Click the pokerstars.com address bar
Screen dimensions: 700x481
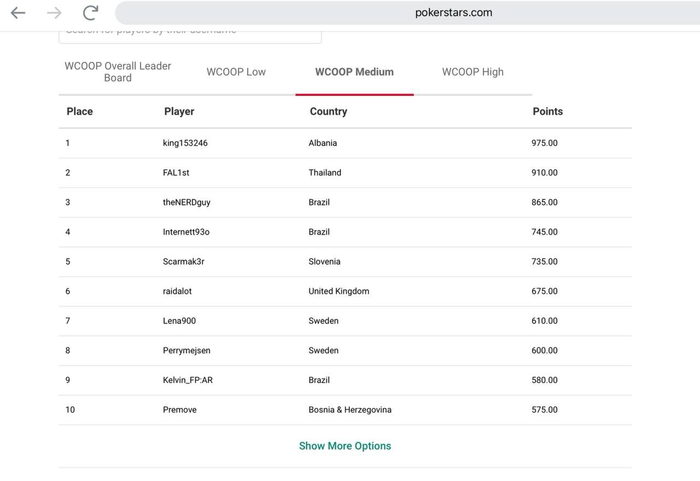pos(453,13)
